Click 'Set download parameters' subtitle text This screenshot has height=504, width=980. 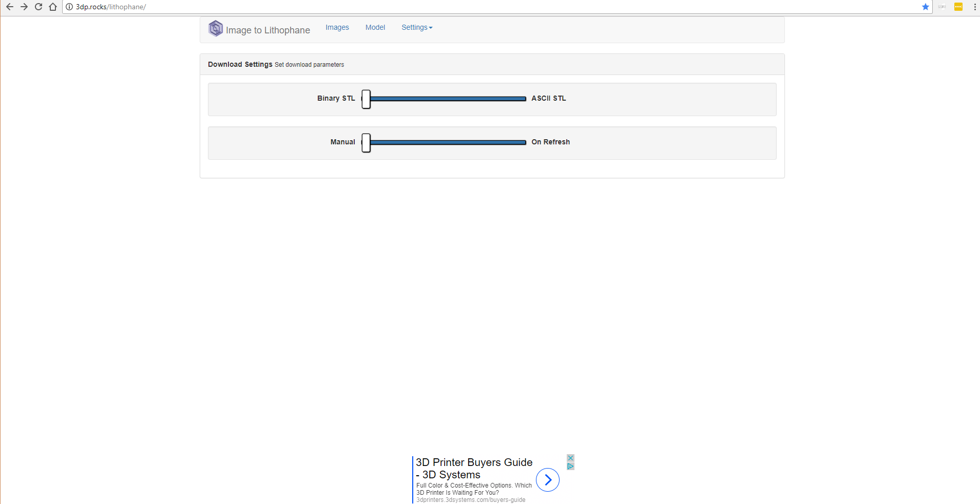pyautogui.click(x=310, y=65)
